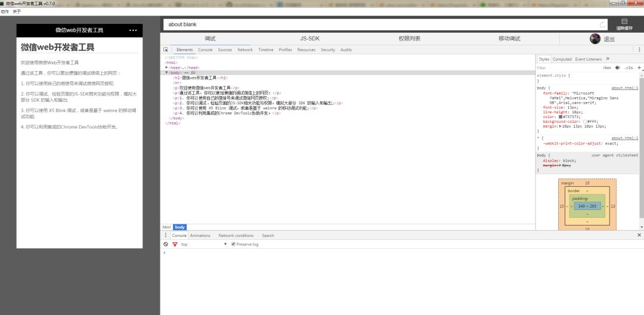Viewport: 644px width, 315px height.
Task: Click the clear console icon
Action: (166, 244)
